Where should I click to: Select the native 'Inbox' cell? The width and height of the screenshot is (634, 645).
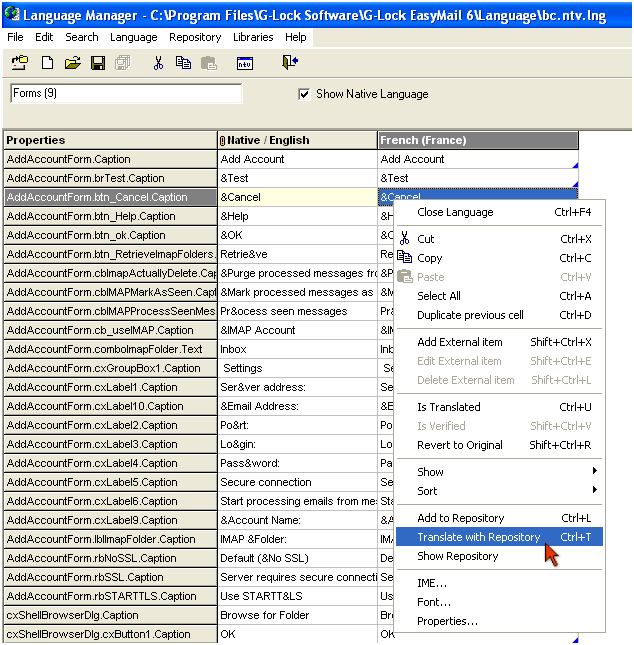point(297,349)
